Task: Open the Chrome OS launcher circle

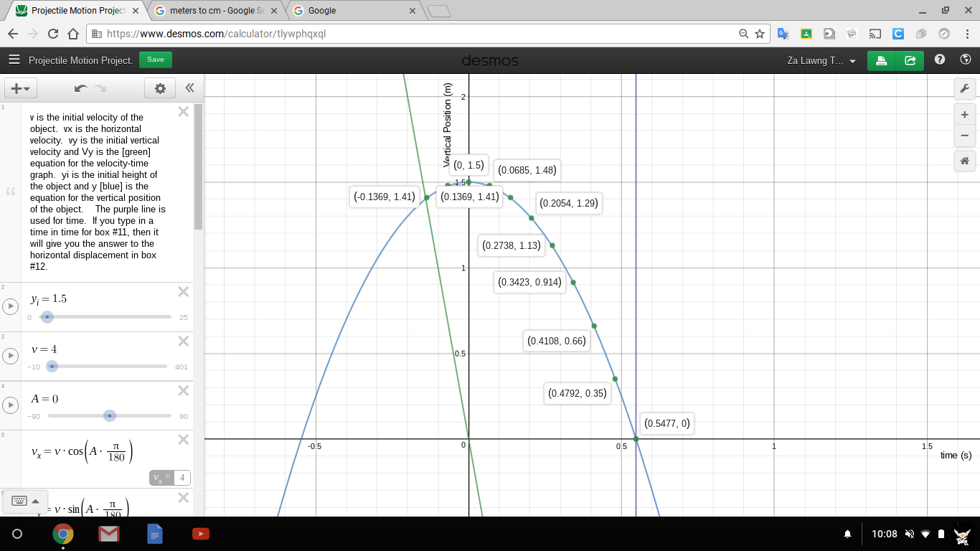Action: [18, 534]
